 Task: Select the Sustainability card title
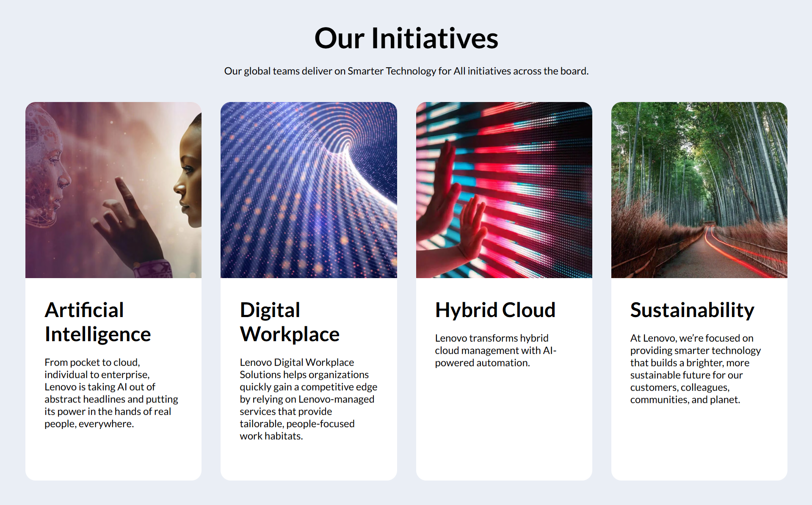692,310
